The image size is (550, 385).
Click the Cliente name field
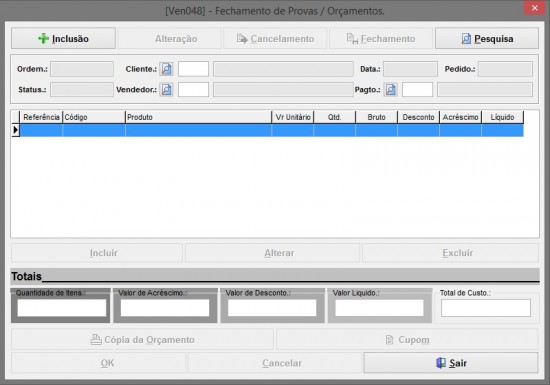[283, 69]
